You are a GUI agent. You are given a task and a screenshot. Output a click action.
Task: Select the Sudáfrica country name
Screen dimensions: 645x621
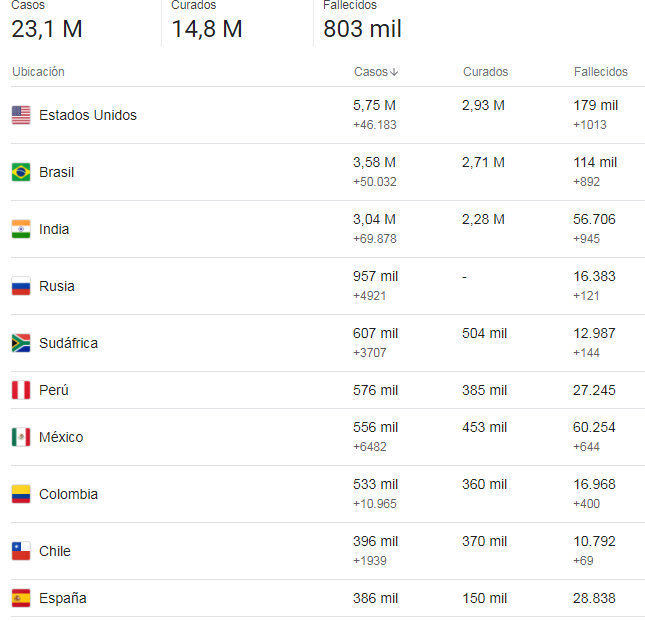[x=68, y=343]
